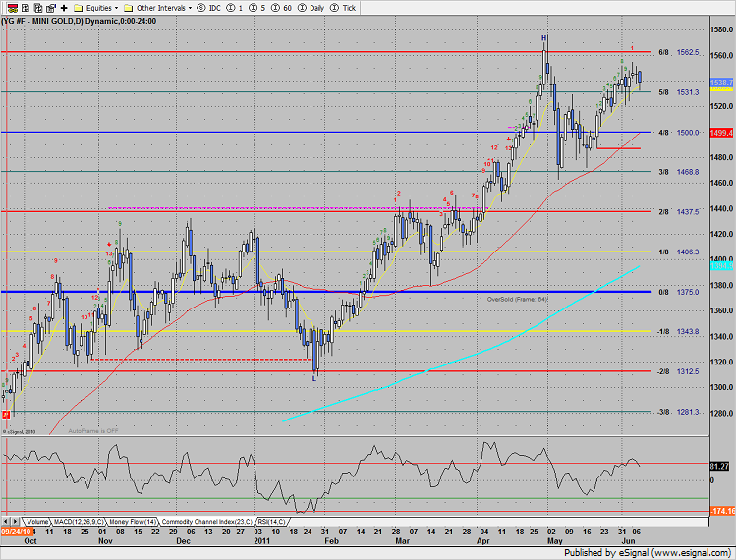The width and height of the screenshot is (736, 560).
Task: Click the properties window icon beside plus sign
Action: [51, 8]
